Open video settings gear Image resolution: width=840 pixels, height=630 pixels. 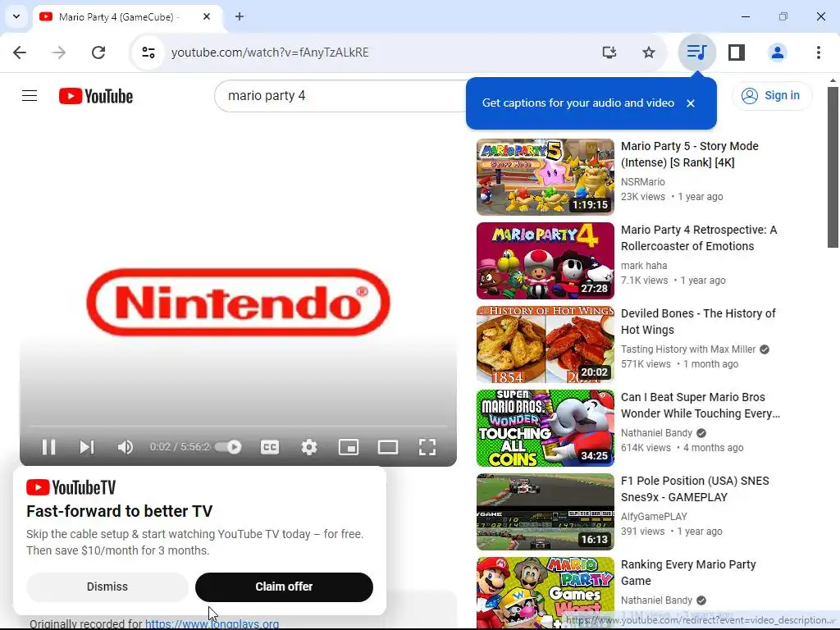[309, 447]
